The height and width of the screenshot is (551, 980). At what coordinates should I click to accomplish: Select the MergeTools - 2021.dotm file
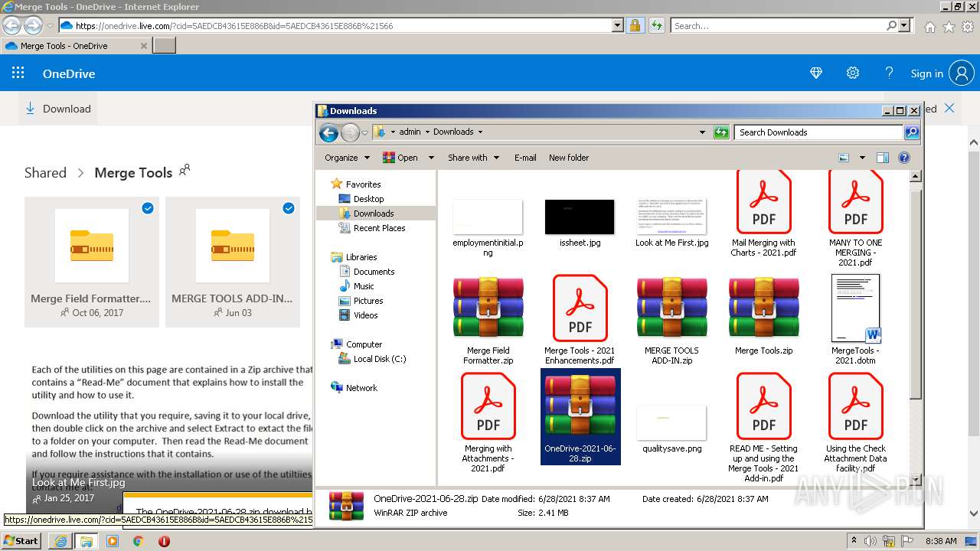[x=855, y=319]
